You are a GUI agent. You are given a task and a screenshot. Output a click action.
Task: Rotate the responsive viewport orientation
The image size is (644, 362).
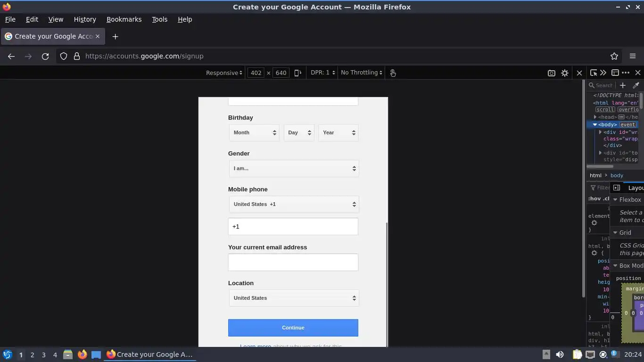click(298, 73)
